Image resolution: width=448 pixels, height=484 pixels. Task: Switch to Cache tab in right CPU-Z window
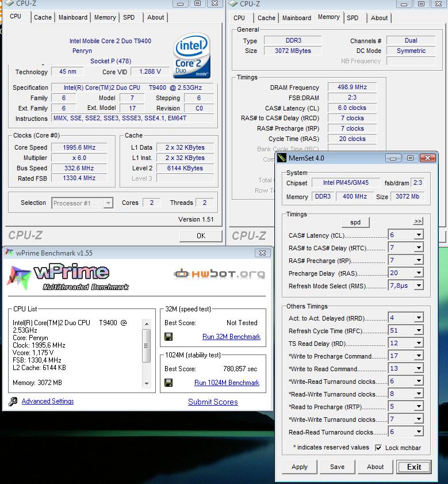[x=266, y=18]
